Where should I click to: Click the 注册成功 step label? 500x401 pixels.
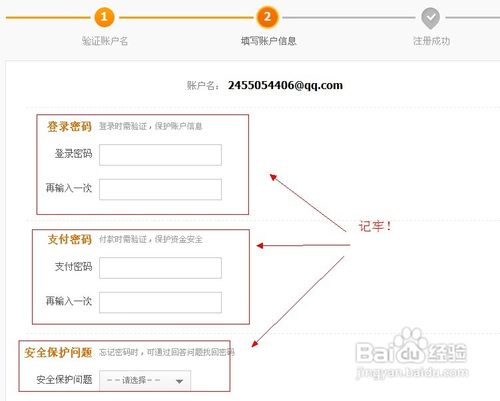(x=431, y=41)
